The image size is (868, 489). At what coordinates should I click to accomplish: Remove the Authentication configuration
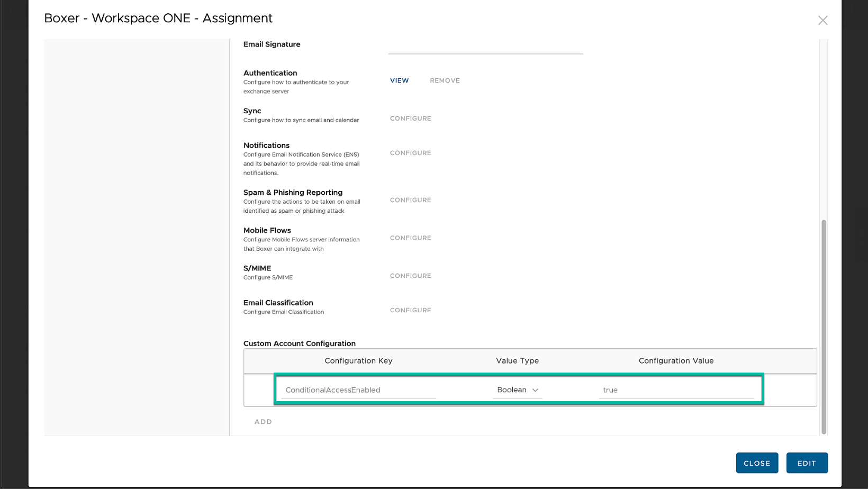point(445,80)
